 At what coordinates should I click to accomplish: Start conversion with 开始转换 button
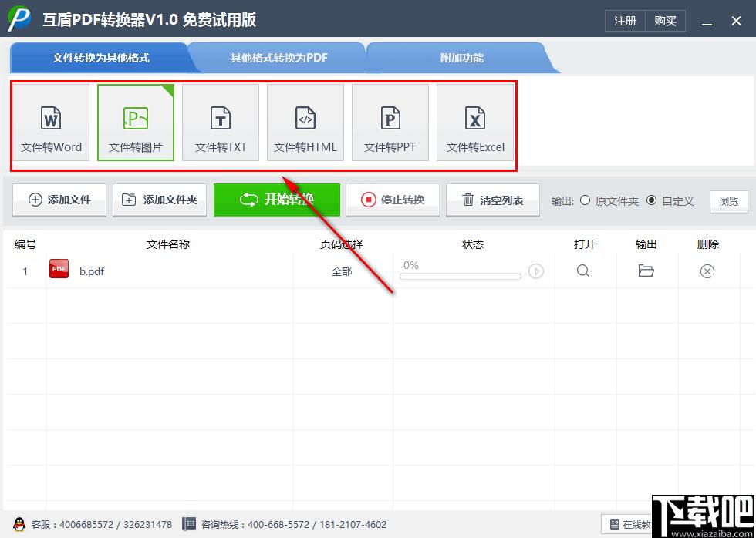277,200
